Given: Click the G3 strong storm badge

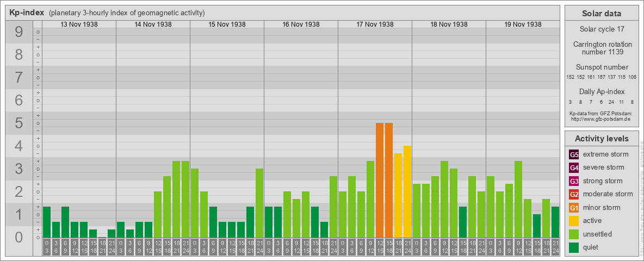Looking at the screenshot, I should (574, 181).
